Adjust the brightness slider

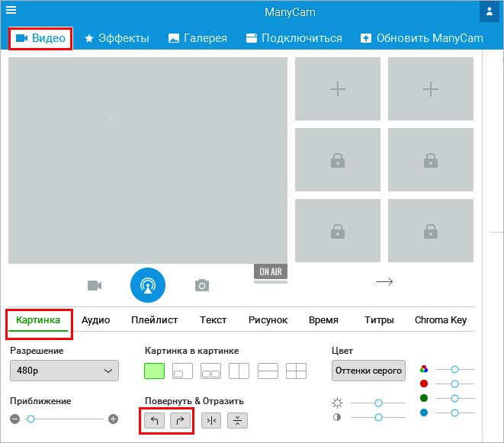pos(378,403)
